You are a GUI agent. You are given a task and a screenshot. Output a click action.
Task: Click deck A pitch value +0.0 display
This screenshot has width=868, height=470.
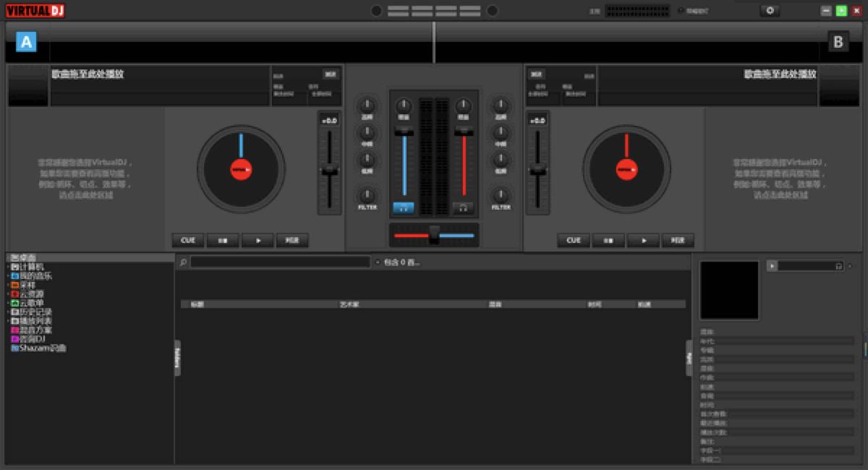tap(330, 120)
